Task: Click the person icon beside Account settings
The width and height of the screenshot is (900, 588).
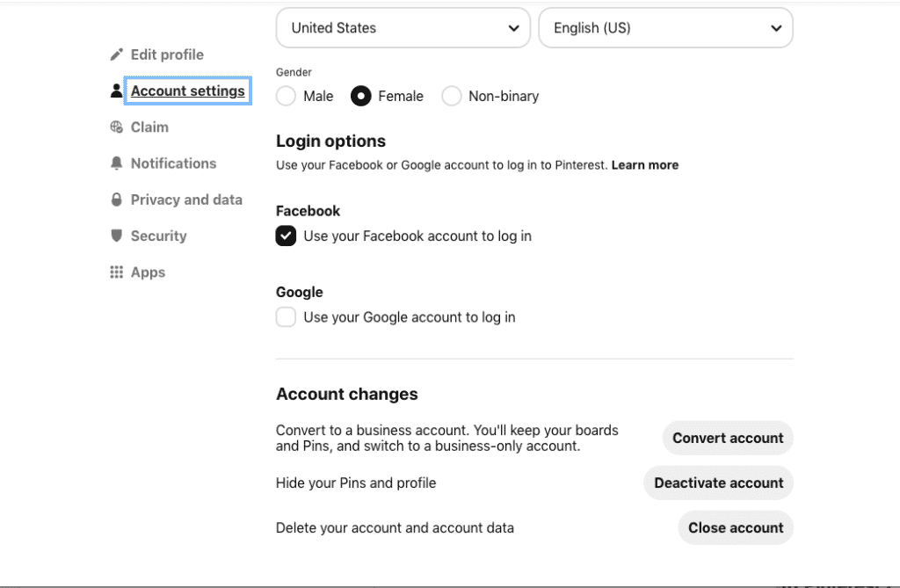Action: click(117, 91)
